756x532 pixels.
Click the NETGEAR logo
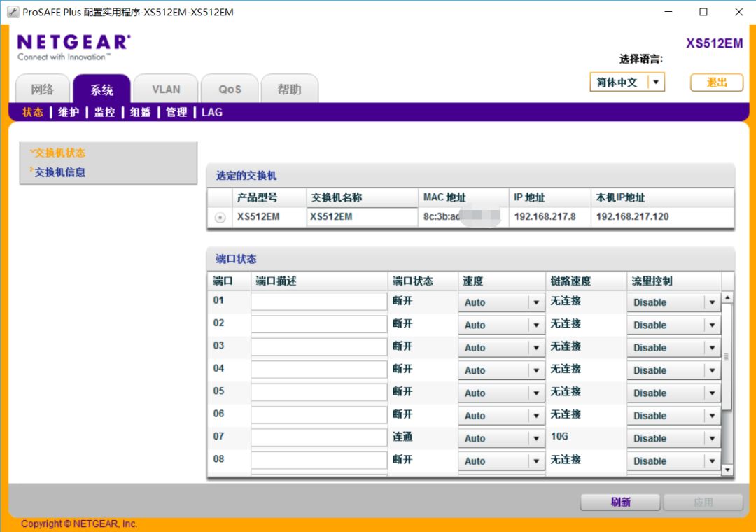[73, 43]
